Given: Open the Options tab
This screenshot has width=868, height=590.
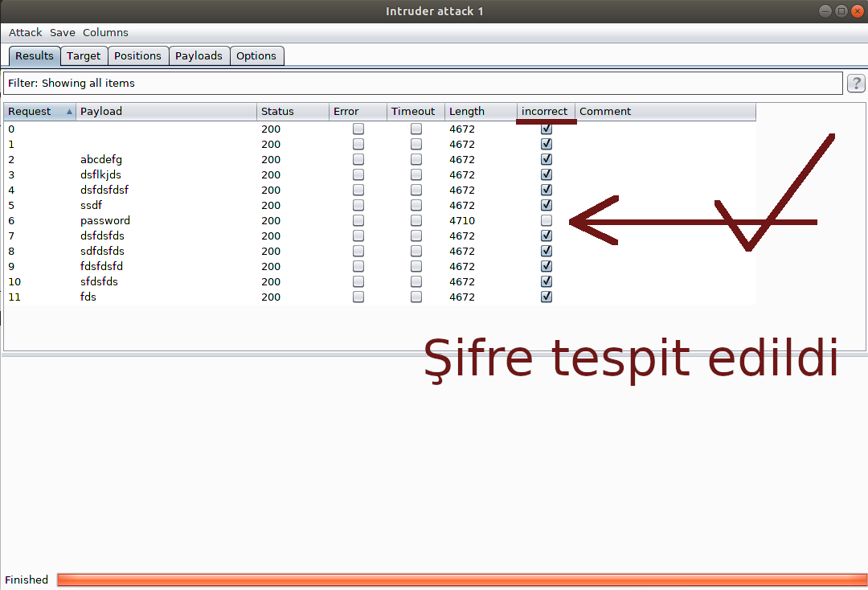Looking at the screenshot, I should tap(256, 55).
